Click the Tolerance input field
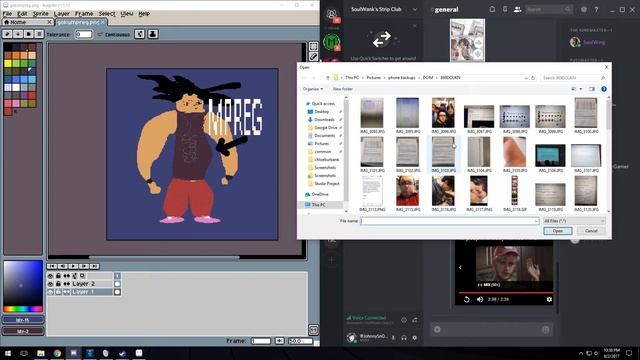Viewport: 640px width, 360px height. coord(84,34)
